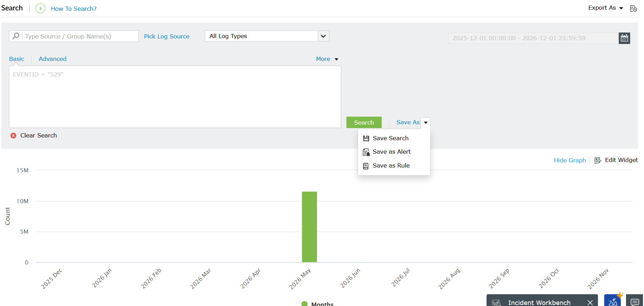The height and width of the screenshot is (306, 644).
Task: Open the chat bubble icon at bottom right
Action: point(635,302)
